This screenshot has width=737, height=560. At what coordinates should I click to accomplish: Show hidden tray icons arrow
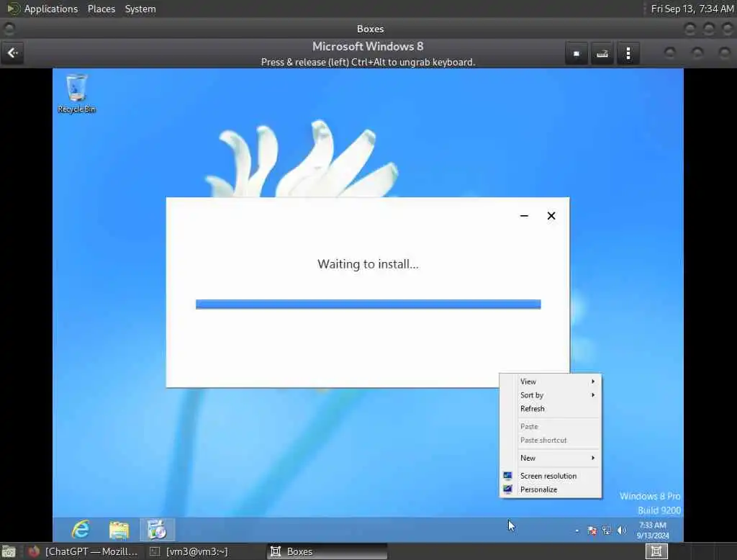coord(577,530)
